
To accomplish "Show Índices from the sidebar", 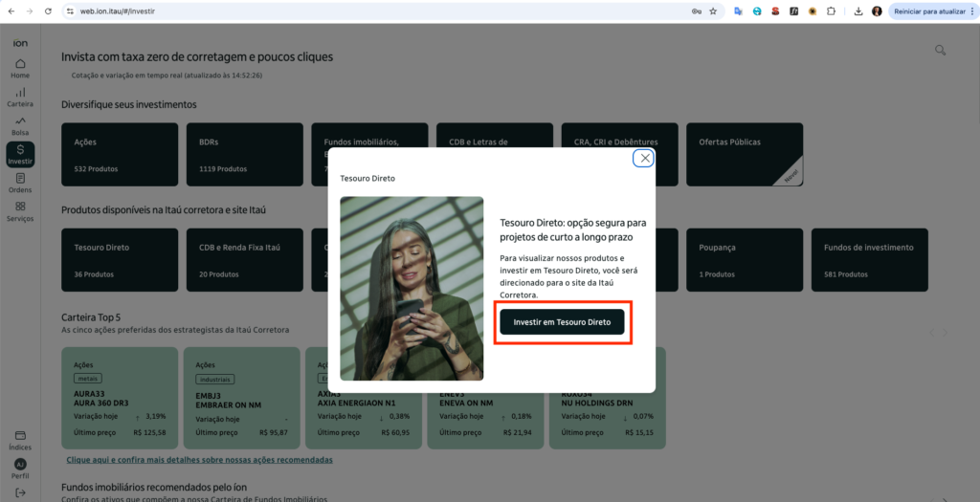I will click(20, 440).
